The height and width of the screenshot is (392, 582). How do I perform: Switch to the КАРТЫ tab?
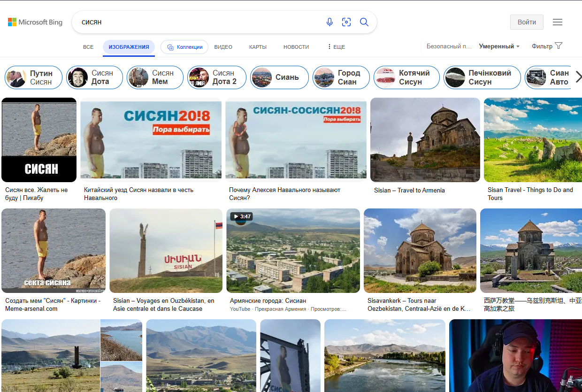click(258, 47)
